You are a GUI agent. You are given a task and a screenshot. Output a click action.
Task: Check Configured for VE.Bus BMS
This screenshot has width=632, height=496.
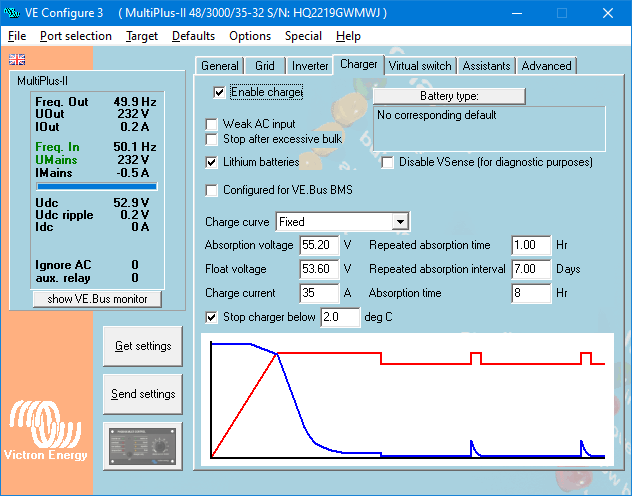click(212, 190)
